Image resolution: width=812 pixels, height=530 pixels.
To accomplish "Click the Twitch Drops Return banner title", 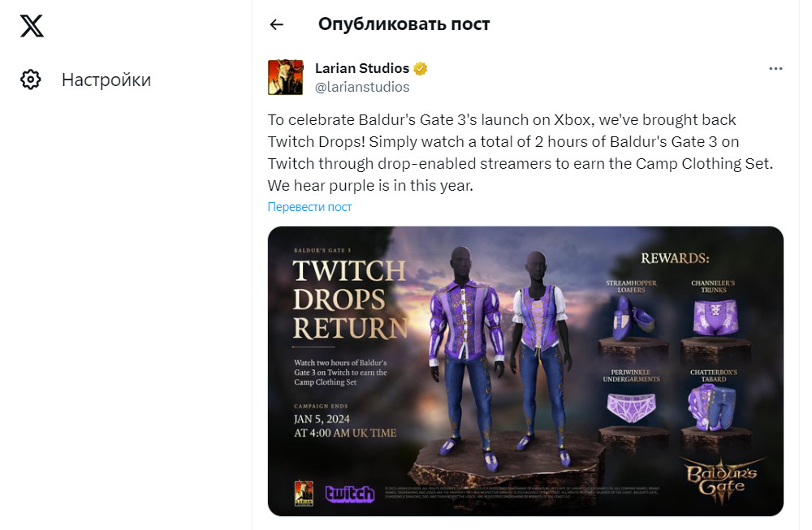I will 350,299.
